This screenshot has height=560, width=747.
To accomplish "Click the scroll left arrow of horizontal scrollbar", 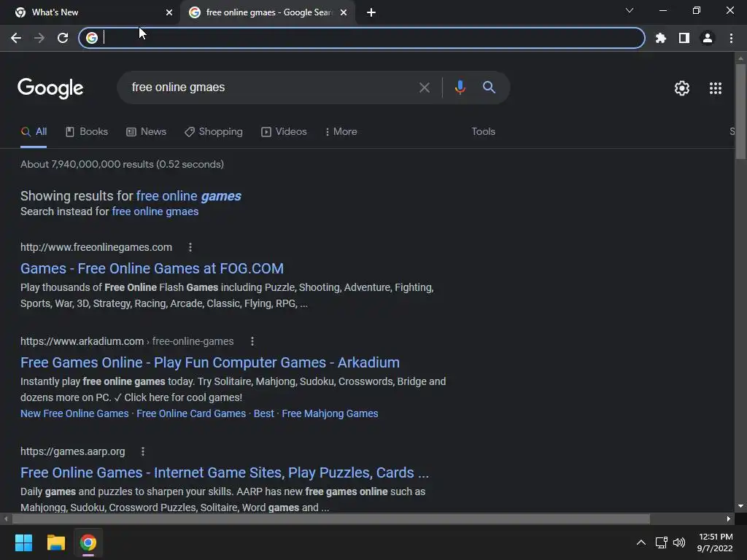I will (x=6, y=519).
